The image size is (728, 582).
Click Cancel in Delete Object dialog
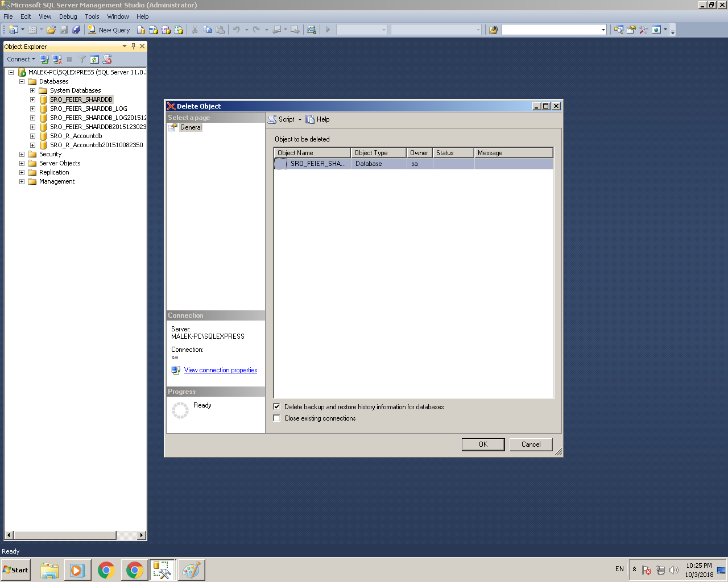point(531,444)
